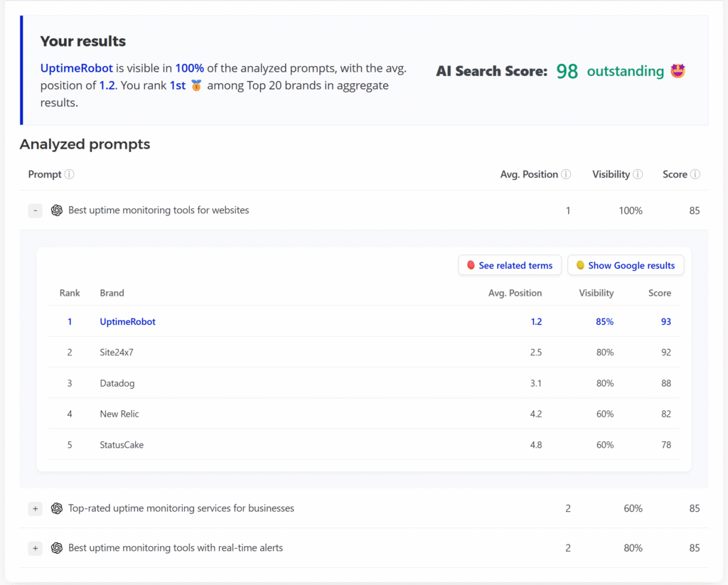This screenshot has width=728, height=585.
Task: Click ChatGPT icon for website monitoring prompt
Action: (57, 210)
